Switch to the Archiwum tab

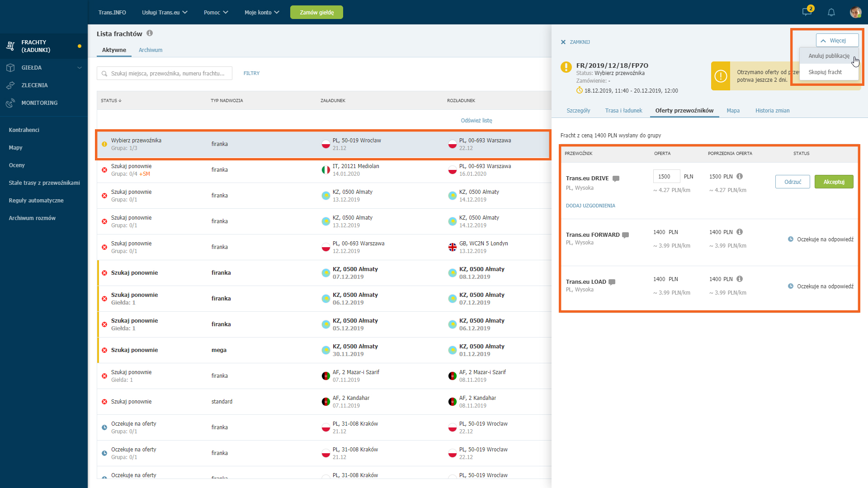151,50
